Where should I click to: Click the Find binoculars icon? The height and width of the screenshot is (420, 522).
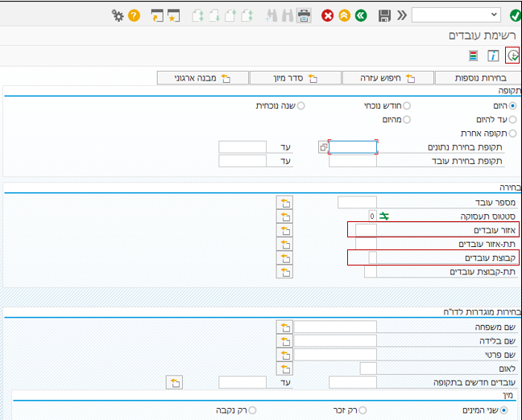[x=288, y=15]
